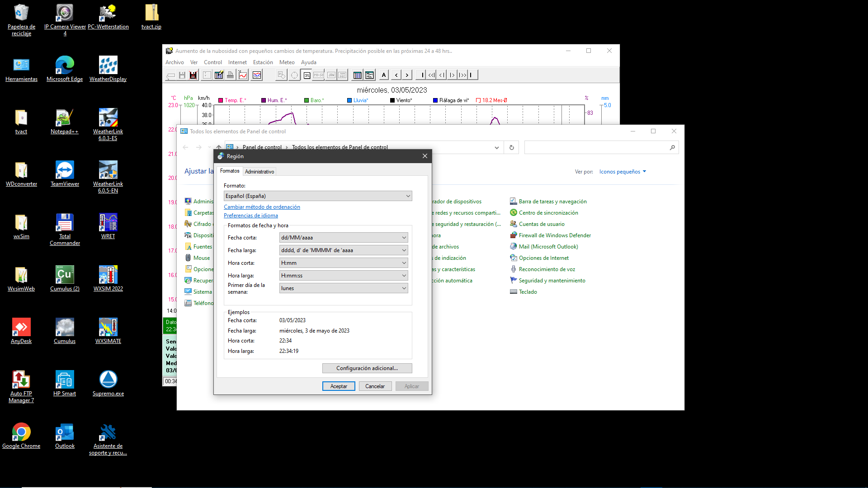
Task: Click the temperature curve chart icon
Action: coord(243,75)
